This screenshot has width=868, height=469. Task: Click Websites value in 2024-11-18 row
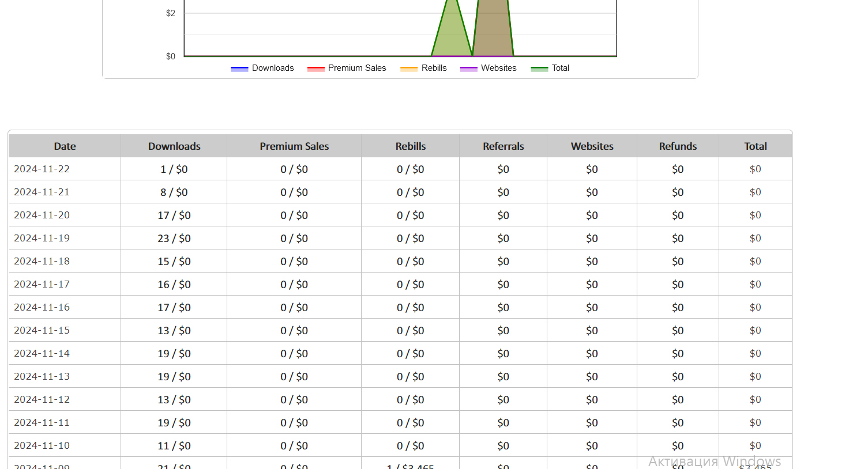[592, 262]
